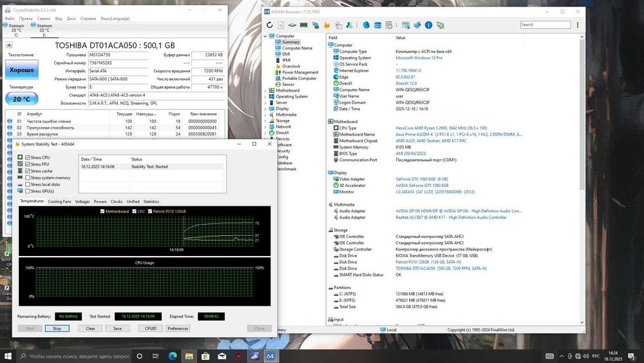Click the Clear button in Stability Test
This screenshot has width=644, height=363.
[x=90, y=328]
